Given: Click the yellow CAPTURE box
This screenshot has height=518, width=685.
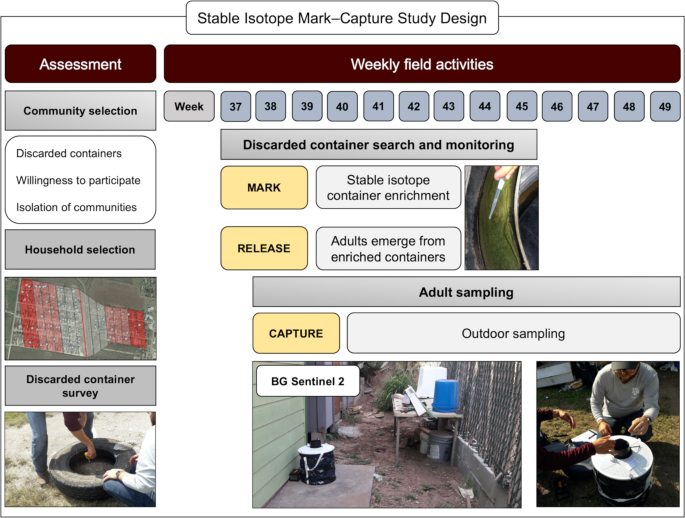Looking at the screenshot, I should (295, 333).
